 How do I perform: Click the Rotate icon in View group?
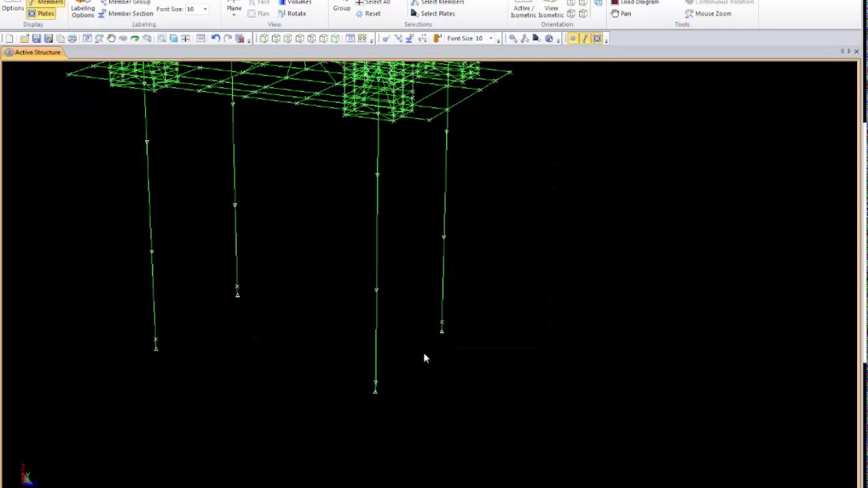click(x=292, y=14)
